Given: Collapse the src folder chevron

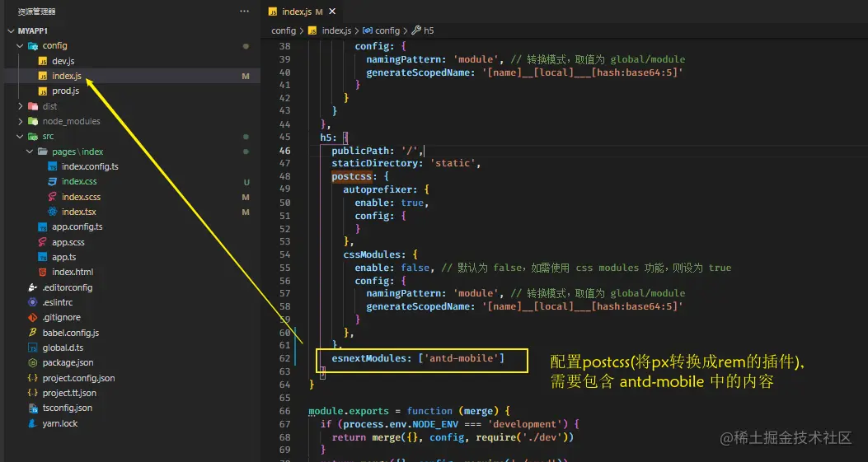Looking at the screenshot, I should [21, 136].
